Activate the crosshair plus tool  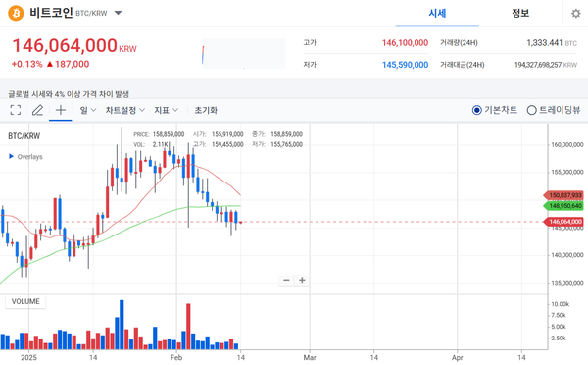[61, 110]
